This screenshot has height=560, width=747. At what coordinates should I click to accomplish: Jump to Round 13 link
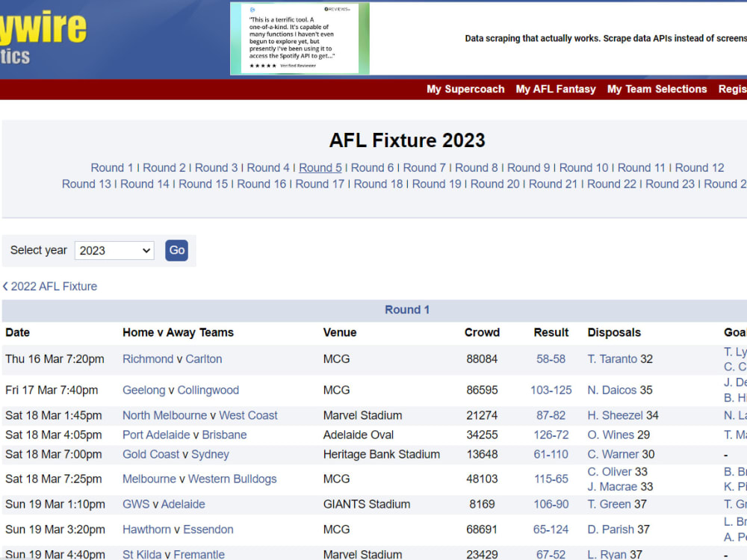click(86, 184)
